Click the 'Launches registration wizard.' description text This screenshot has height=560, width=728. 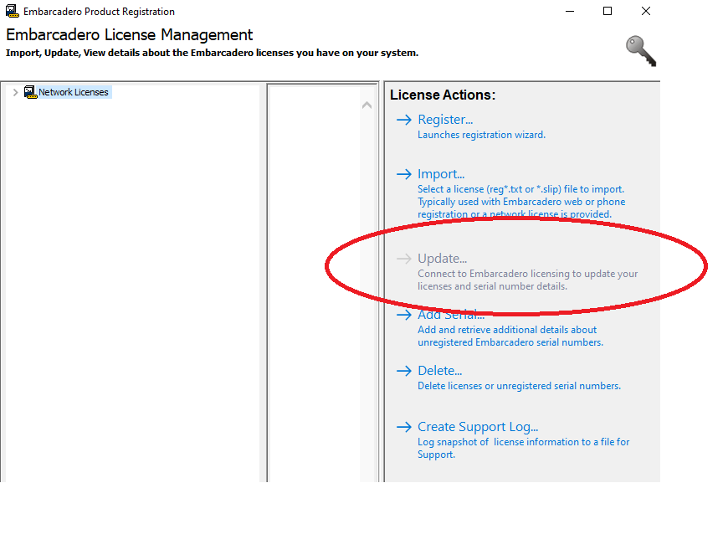[481, 135]
